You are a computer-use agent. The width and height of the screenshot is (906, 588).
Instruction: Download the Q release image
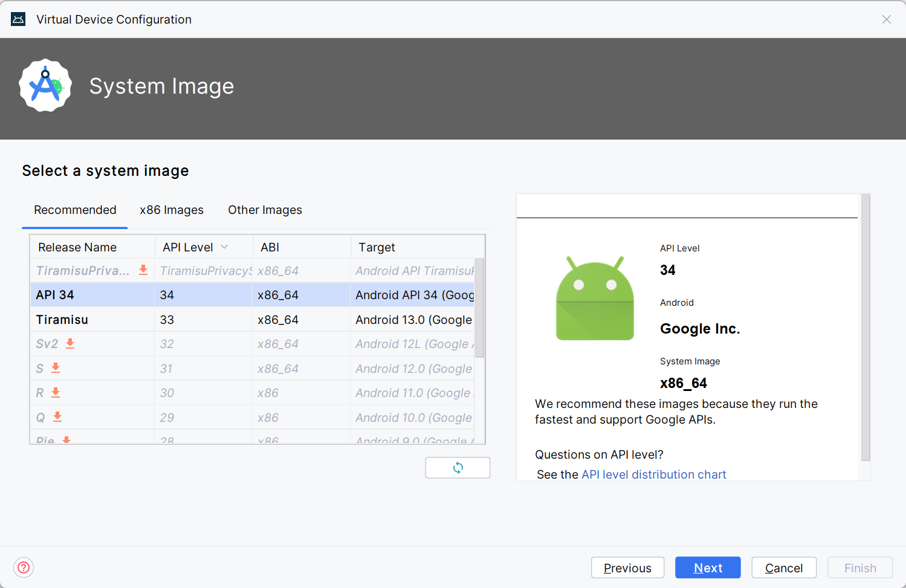coord(57,417)
